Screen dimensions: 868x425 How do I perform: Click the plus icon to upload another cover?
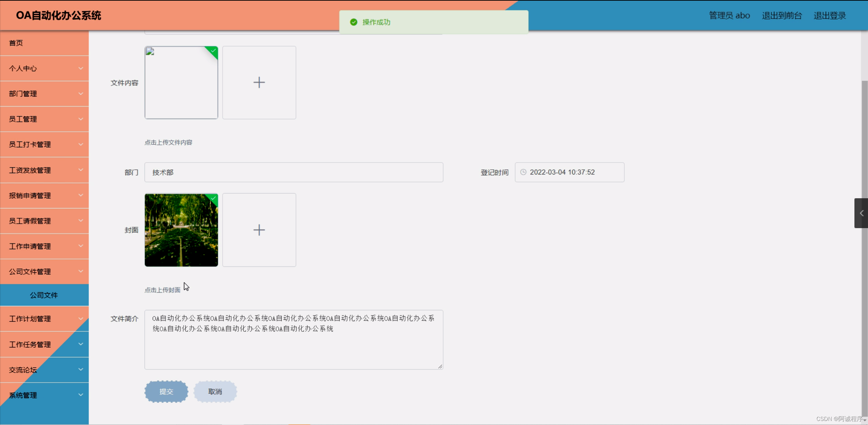[259, 229]
